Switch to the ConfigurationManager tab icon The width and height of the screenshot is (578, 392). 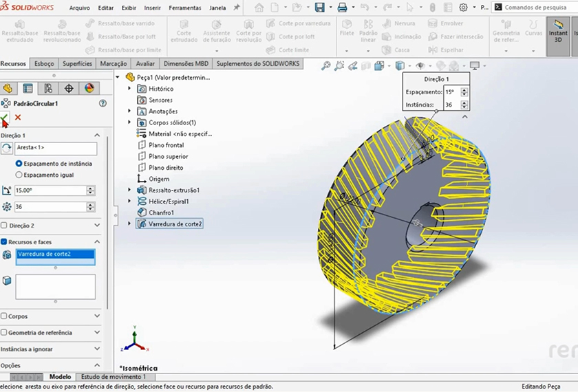[47, 88]
